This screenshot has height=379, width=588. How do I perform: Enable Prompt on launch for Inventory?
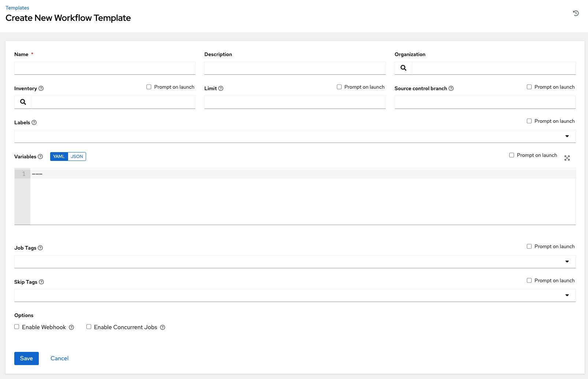pyautogui.click(x=149, y=87)
